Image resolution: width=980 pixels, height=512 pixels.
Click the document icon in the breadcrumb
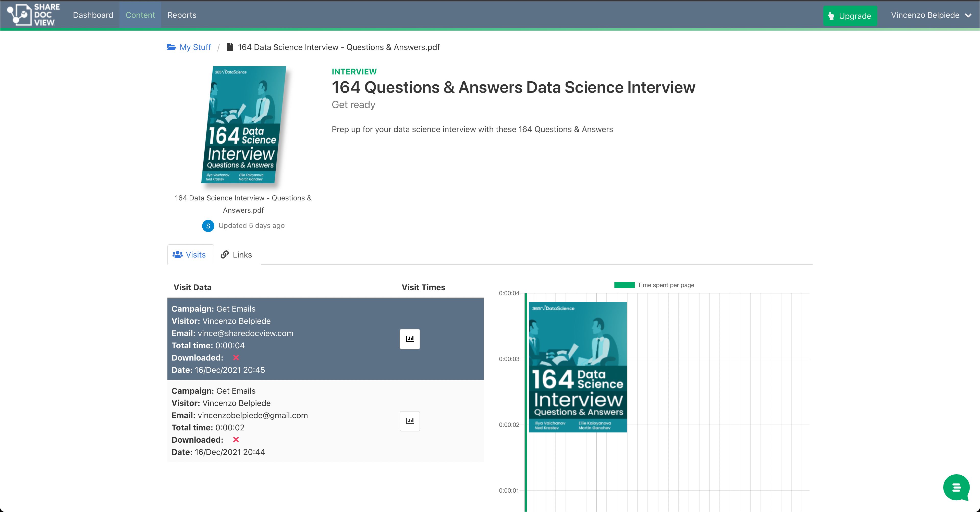pyautogui.click(x=230, y=46)
